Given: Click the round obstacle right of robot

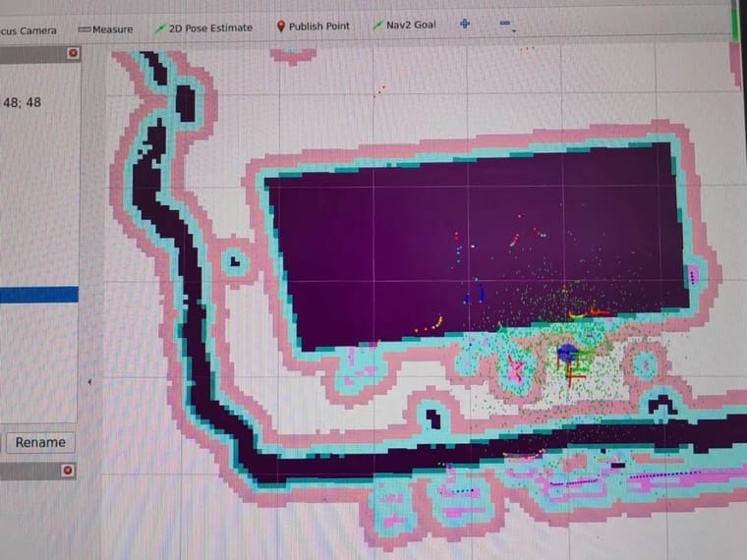Looking at the screenshot, I should (644, 364).
